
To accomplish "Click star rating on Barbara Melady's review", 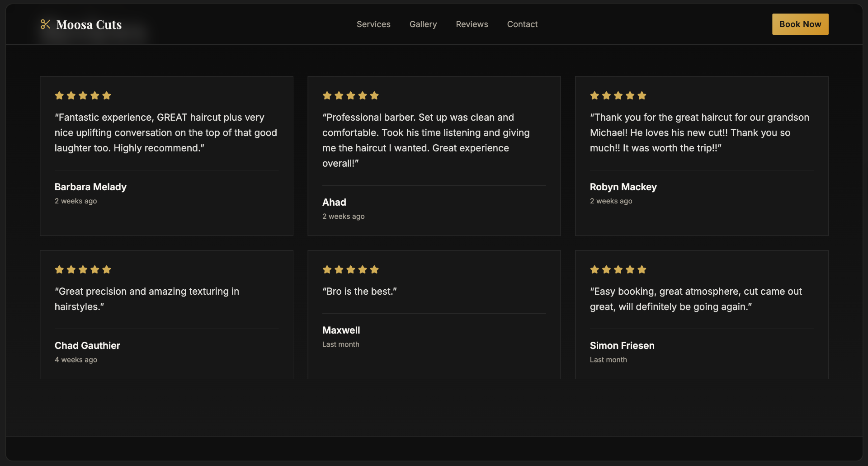I will 83,95.
